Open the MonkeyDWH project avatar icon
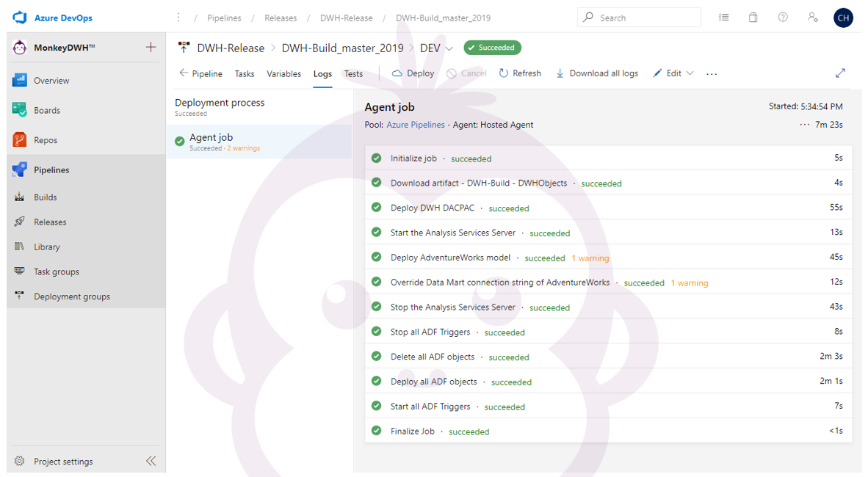The height and width of the screenshot is (477, 868). pyautogui.click(x=19, y=48)
